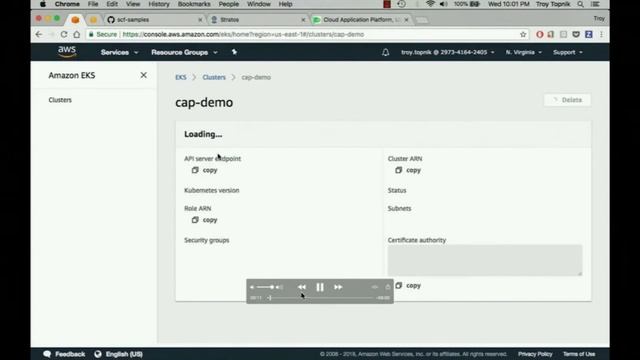Close the Amazon EKS side panel
Viewport: 640px width, 360px height.
[x=143, y=75]
